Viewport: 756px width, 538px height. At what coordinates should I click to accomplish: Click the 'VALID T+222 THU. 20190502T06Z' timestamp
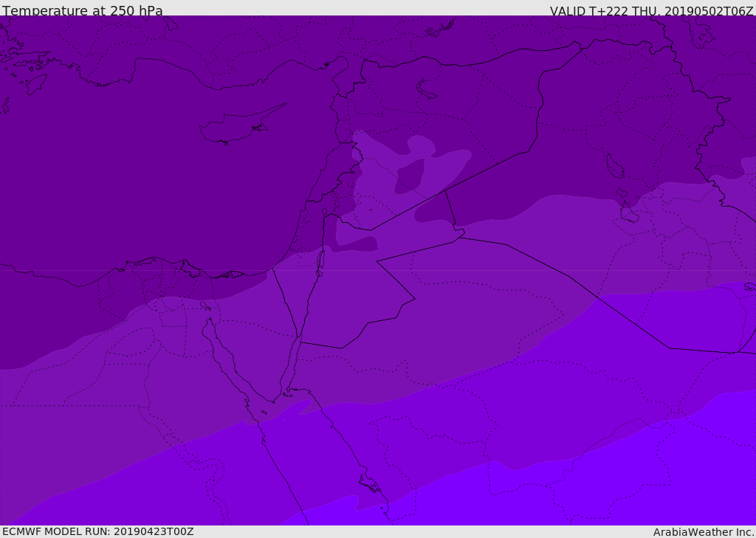click(x=651, y=11)
